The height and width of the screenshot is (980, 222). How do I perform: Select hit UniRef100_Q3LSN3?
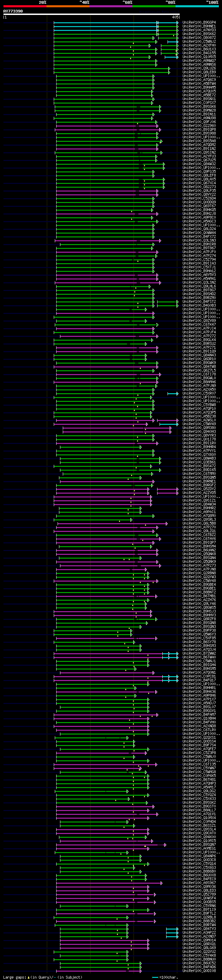click(x=199, y=241)
